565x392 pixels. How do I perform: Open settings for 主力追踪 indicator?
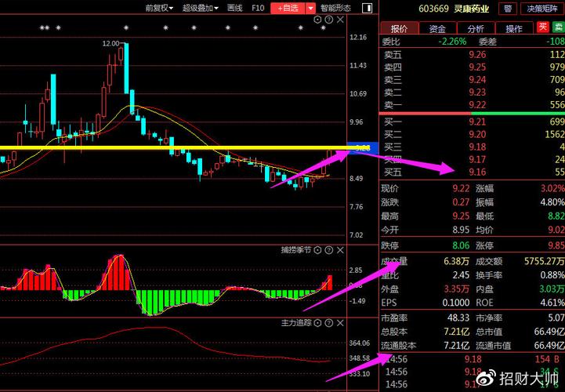[319, 322]
